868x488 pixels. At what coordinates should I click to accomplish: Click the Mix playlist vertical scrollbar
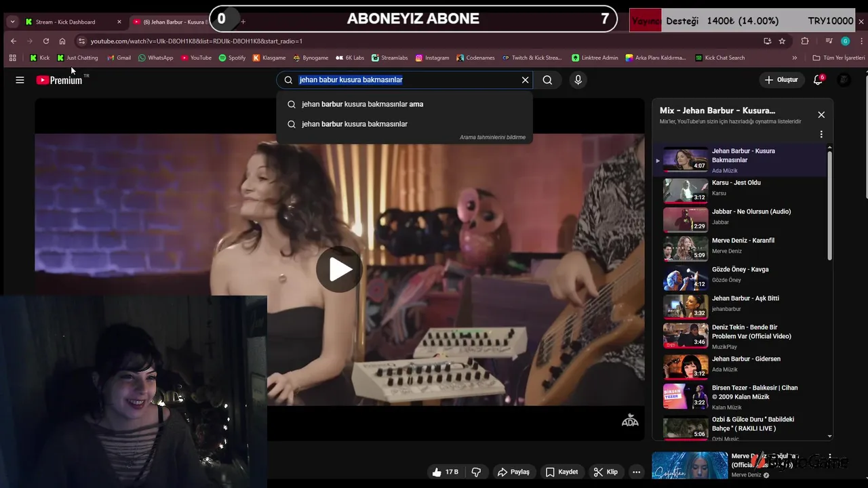(x=829, y=205)
